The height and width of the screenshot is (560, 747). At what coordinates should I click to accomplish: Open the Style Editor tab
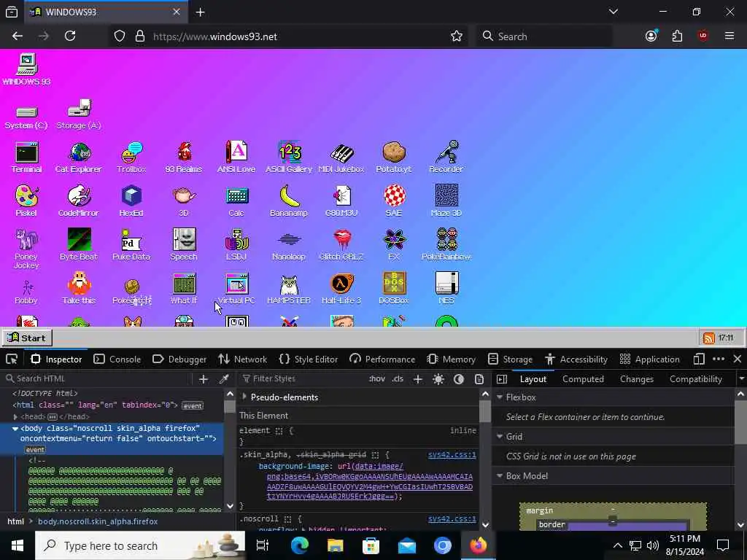click(309, 359)
